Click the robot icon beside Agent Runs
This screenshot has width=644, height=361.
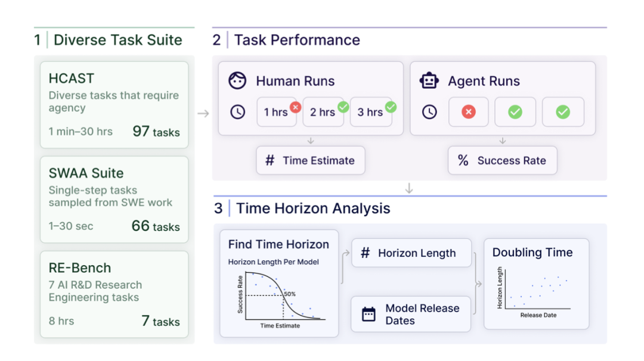pyautogui.click(x=429, y=80)
